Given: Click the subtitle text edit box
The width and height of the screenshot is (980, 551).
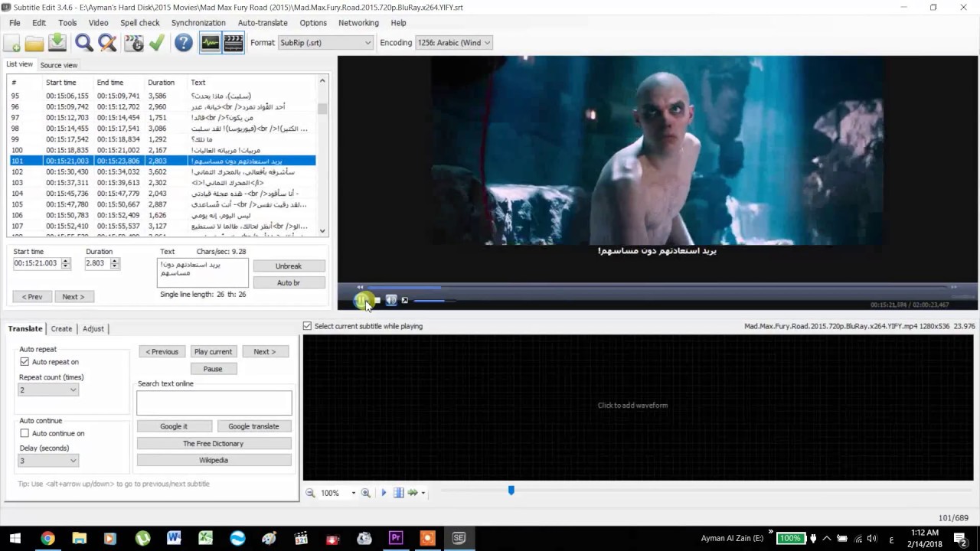Looking at the screenshot, I should coord(203,272).
